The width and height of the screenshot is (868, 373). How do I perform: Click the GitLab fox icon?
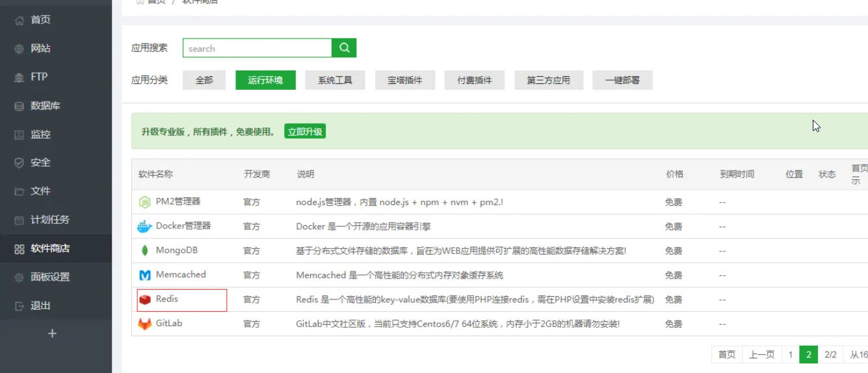(x=144, y=324)
